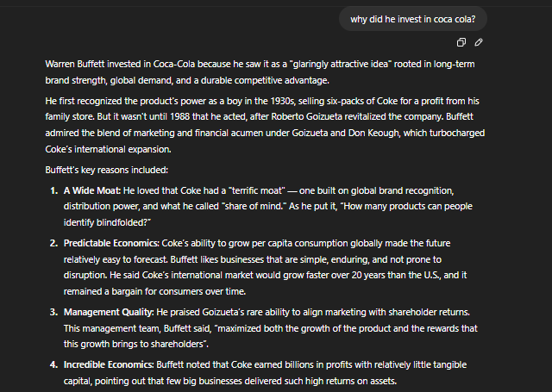The width and height of the screenshot is (552, 392).
Task: Click the list number '3.' marker
Action: tap(53, 312)
